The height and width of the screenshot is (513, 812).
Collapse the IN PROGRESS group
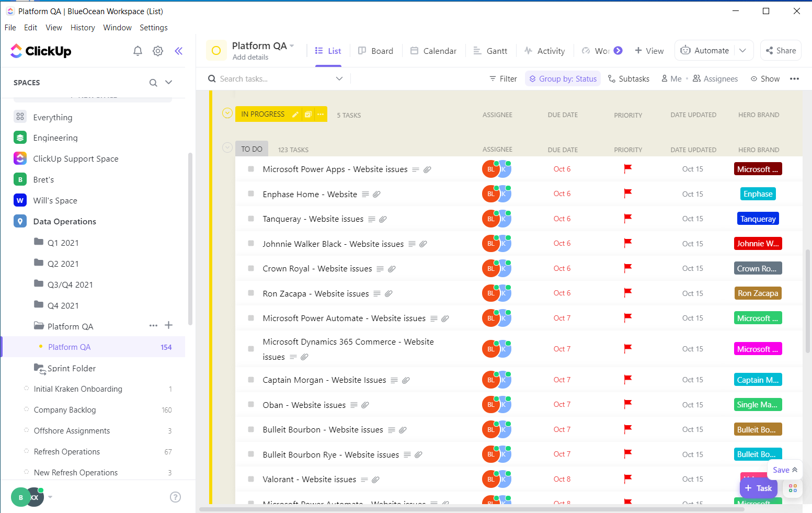[227, 113]
